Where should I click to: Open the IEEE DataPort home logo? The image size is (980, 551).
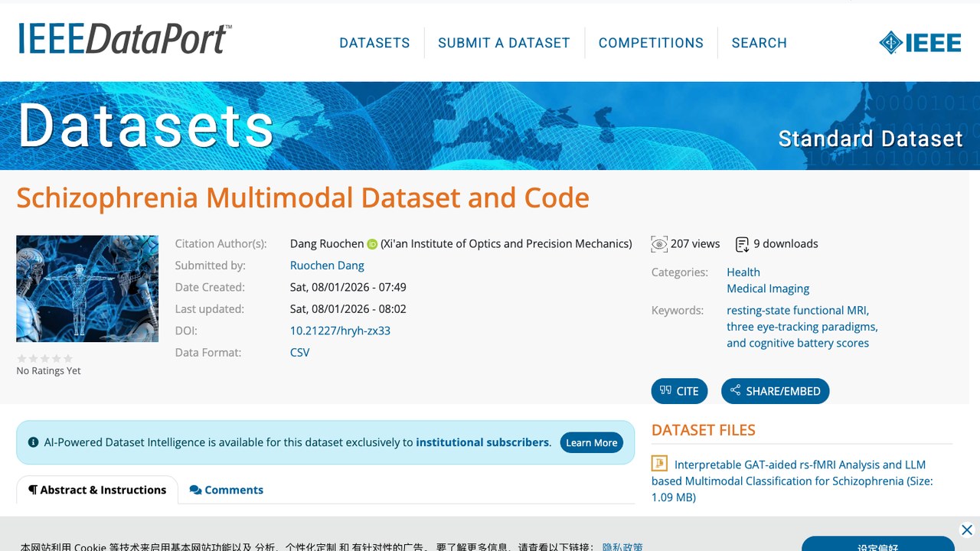coord(125,40)
